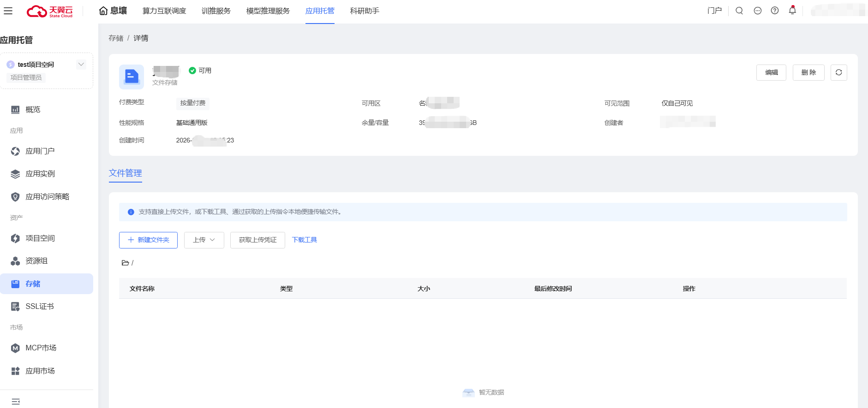Open the search icon in top bar
The width and height of the screenshot is (868, 408).
739,11
